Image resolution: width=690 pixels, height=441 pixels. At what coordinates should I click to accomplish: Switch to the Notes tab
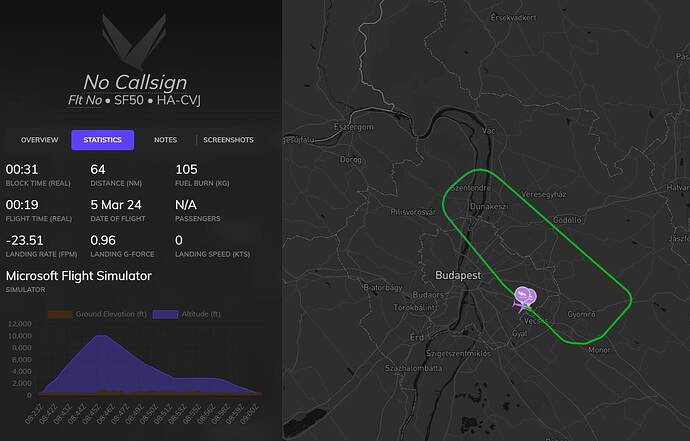[165, 140]
